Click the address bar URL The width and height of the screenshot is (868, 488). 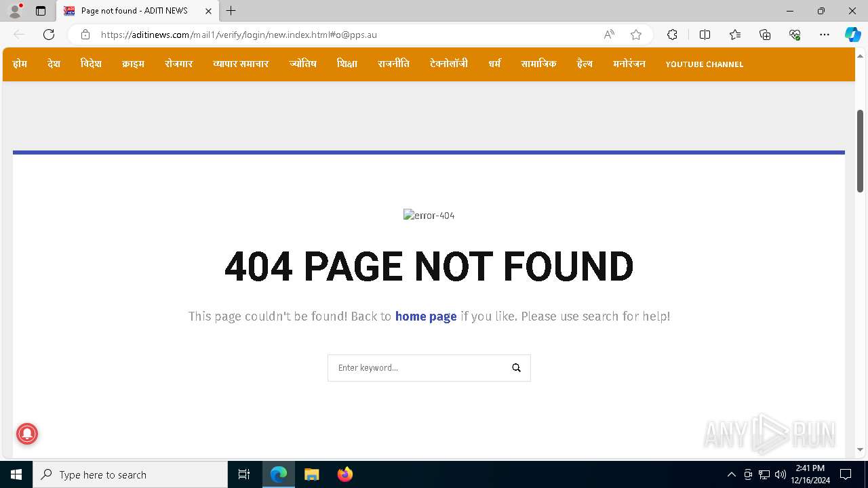point(239,35)
